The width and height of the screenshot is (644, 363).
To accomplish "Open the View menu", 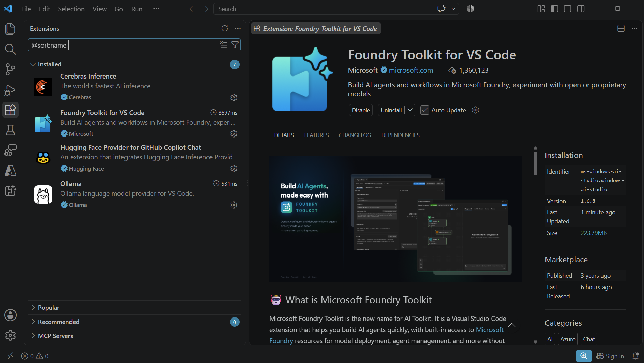I will click(x=100, y=9).
